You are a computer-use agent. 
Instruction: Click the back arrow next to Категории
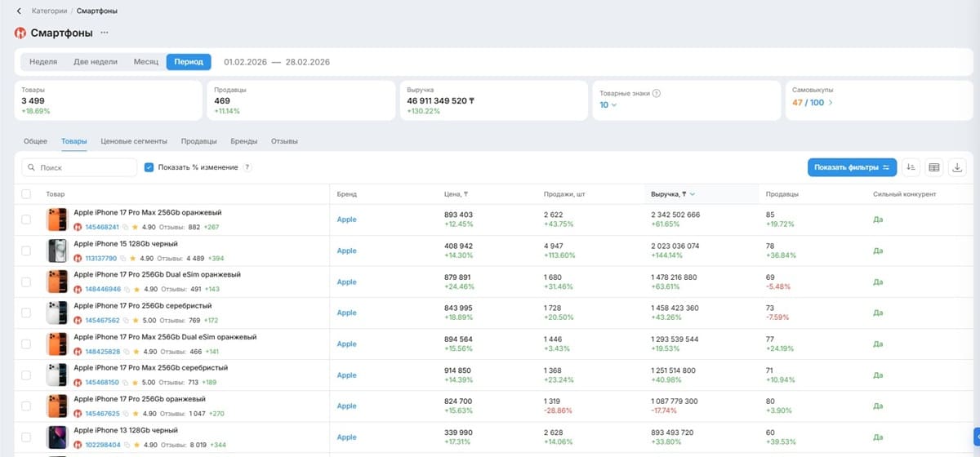point(19,11)
